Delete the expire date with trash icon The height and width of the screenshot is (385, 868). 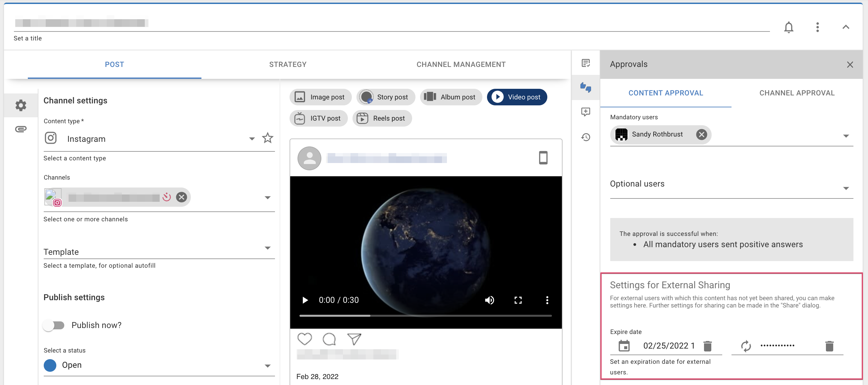point(707,346)
